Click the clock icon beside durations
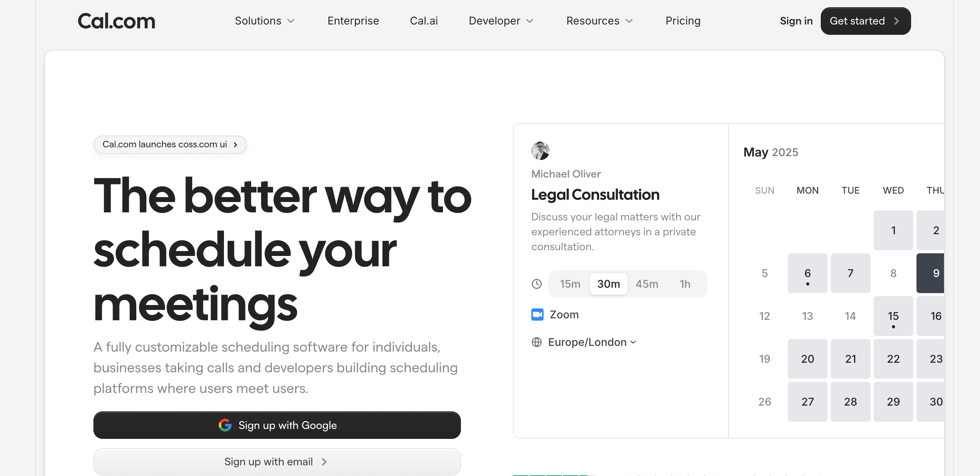Image resolution: width=980 pixels, height=476 pixels. (x=537, y=284)
